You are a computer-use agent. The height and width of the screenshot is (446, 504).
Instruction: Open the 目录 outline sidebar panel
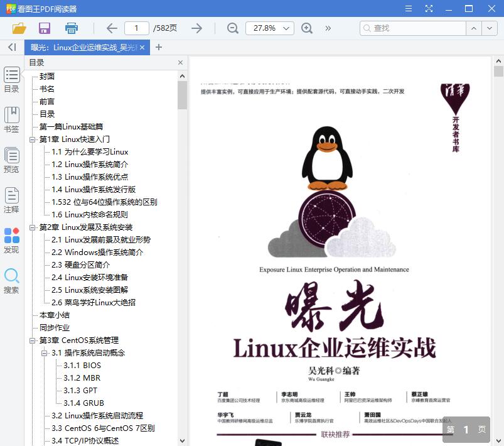coord(11,80)
